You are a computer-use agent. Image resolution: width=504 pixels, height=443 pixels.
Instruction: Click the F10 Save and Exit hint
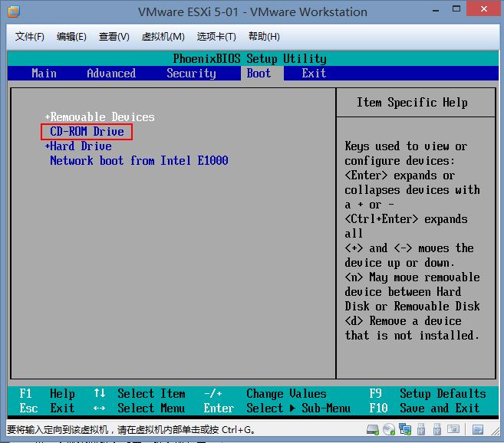pyautogui.click(x=424, y=409)
